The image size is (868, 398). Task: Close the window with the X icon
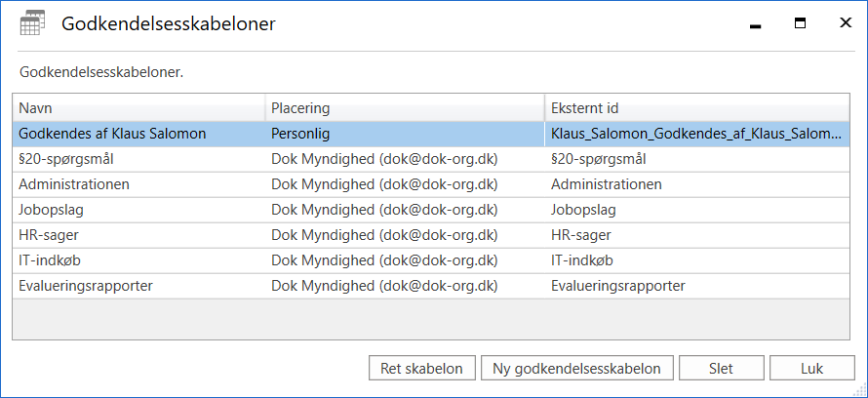[x=842, y=23]
